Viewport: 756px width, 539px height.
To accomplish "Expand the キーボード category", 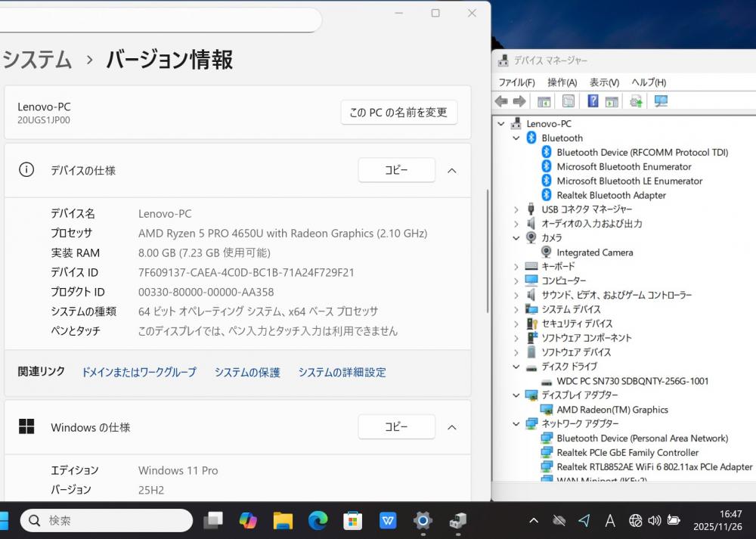I will coord(516,267).
